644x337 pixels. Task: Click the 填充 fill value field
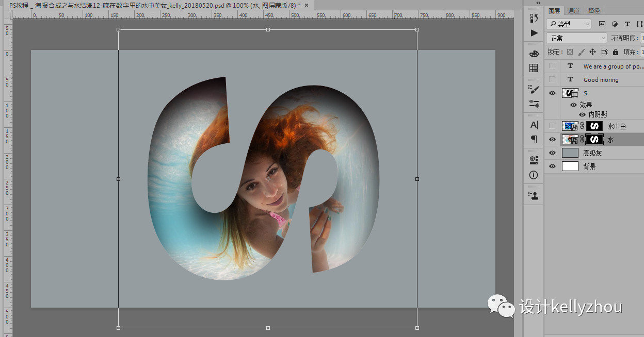click(x=641, y=52)
